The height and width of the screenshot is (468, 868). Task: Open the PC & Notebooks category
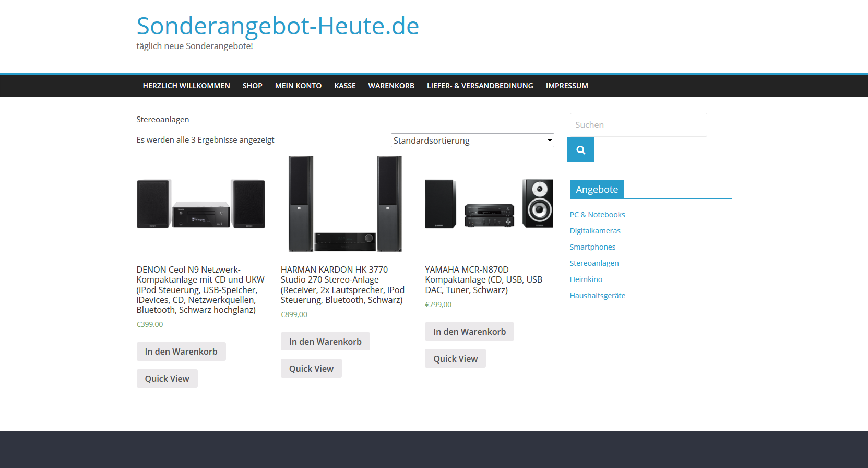(597, 215)
